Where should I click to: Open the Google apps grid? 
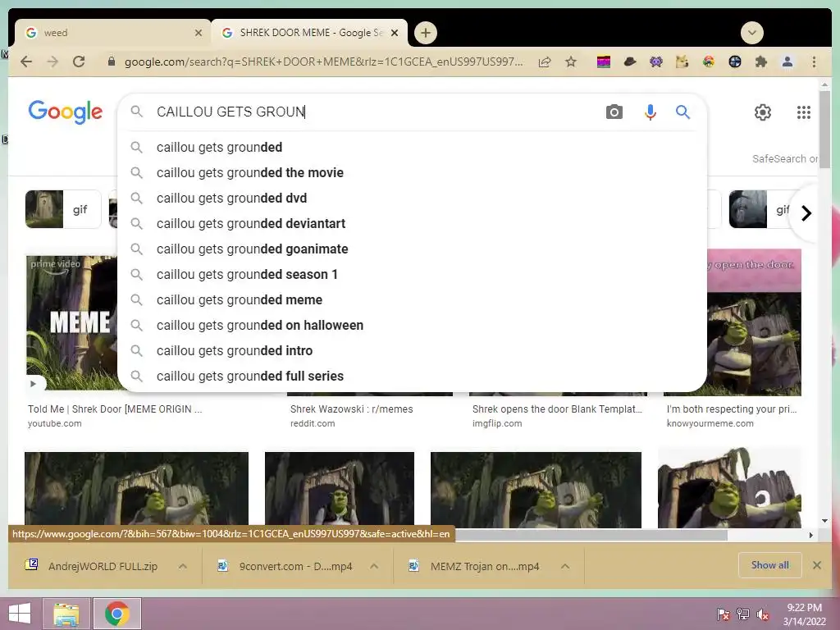tap(804, 112)
